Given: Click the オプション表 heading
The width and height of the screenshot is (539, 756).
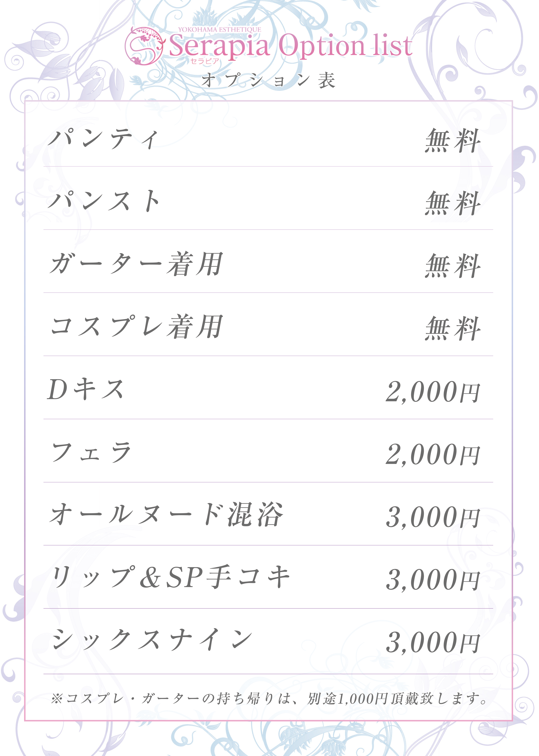Looking at the screenshot, I should pyautogui.click(x=269, y=81).
